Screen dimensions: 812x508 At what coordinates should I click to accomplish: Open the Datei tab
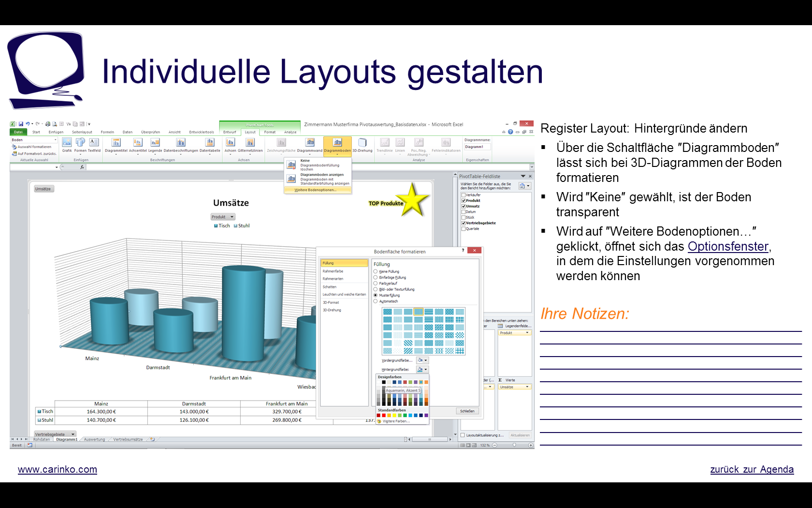coord(18,132)
